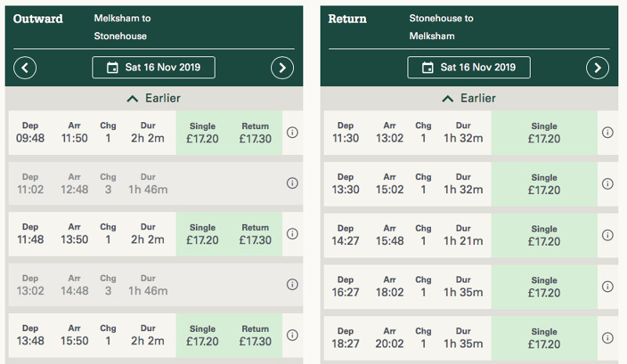Open Return date picker Sat 16 Nov 2019
This screenshot has width=627, height=364.
coord(469,67)
